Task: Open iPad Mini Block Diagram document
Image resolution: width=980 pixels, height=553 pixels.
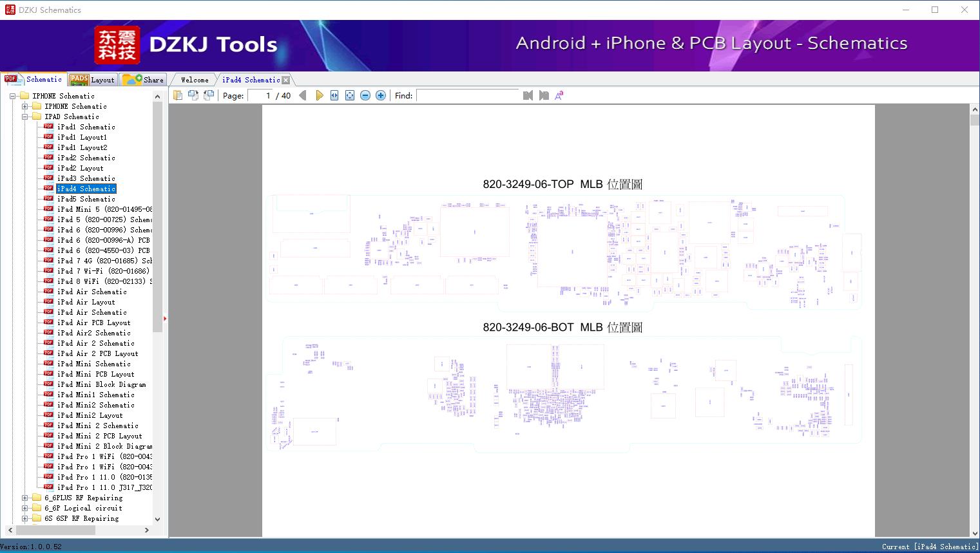Action: 101,384
